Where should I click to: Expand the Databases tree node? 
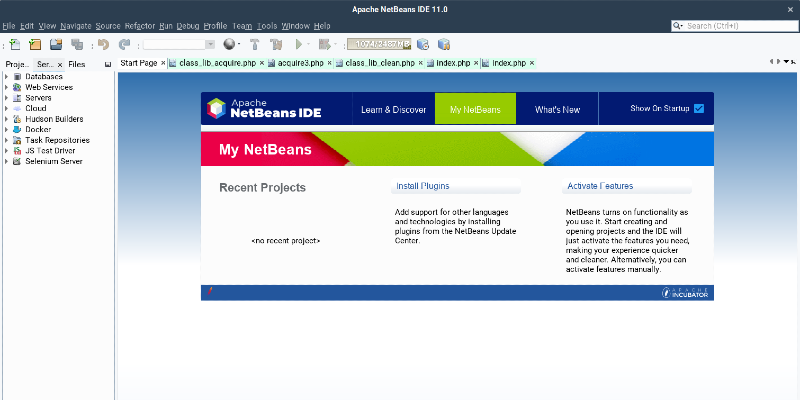click(6, 76)
